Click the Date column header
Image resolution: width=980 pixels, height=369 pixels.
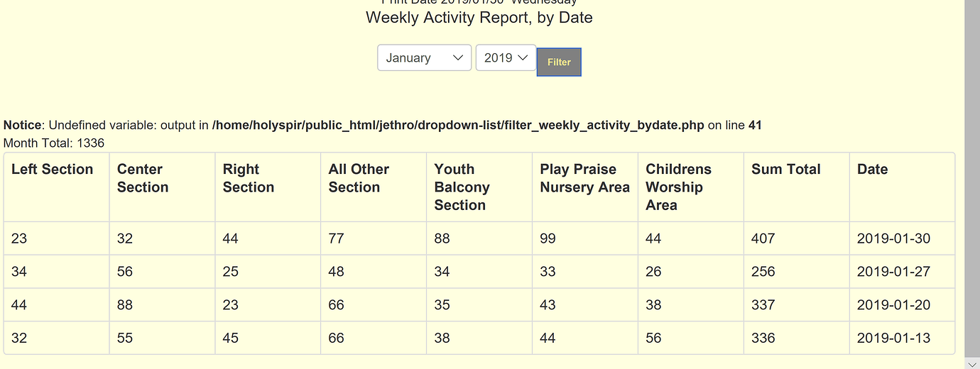pos(872,170)
